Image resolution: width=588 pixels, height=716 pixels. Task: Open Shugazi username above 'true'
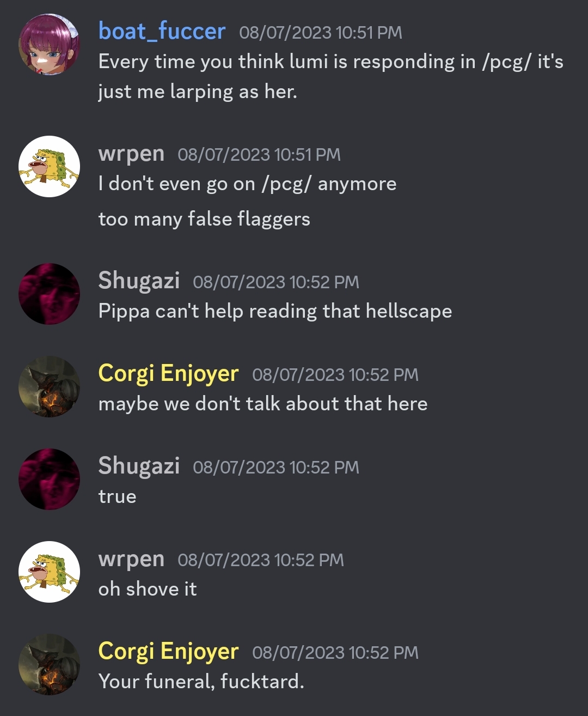coord(139,466)
